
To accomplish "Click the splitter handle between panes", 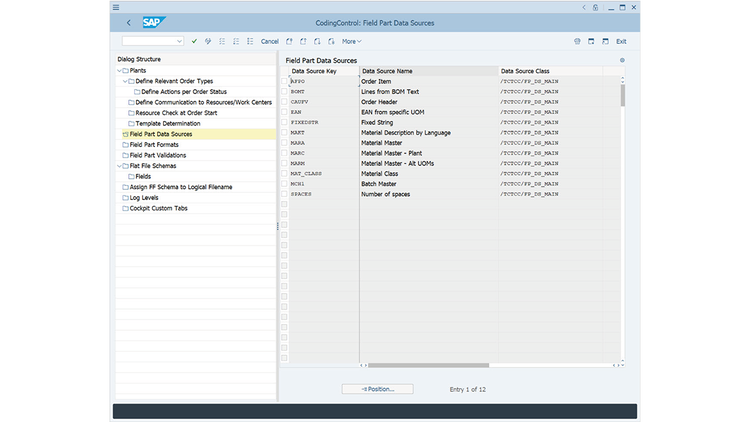I will [x=277, y=226].
